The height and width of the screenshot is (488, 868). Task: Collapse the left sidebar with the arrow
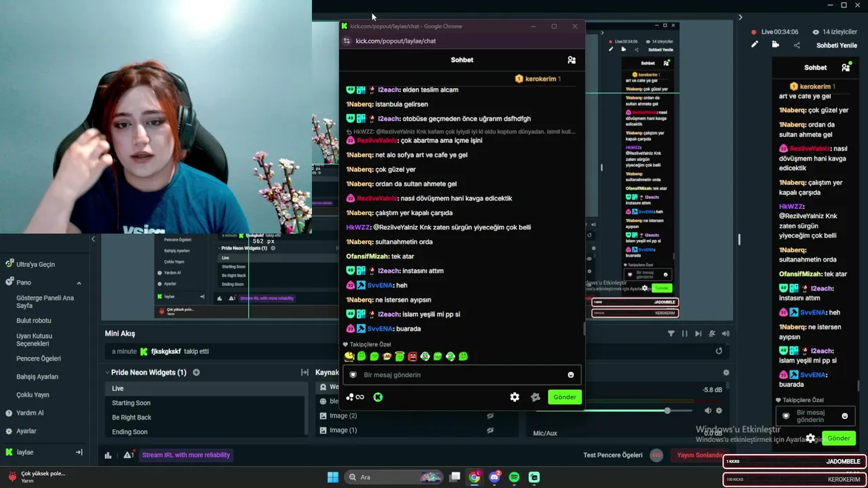pos(93,239)
